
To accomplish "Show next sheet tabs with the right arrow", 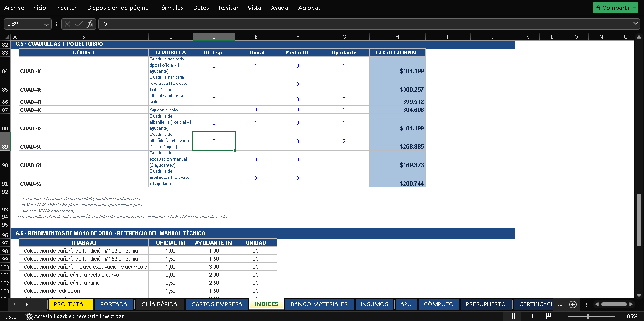I will pyautogui.click(x=27, y=304).
